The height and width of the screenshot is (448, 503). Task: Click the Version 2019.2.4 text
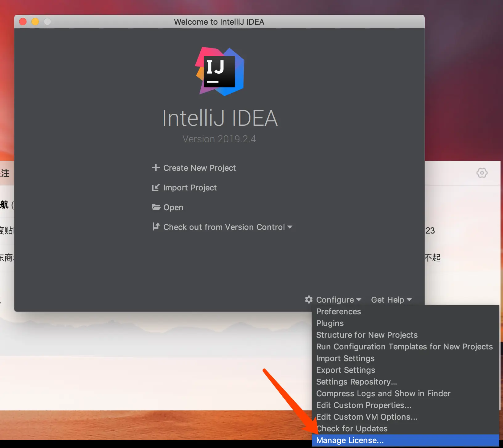coord(219,139)
